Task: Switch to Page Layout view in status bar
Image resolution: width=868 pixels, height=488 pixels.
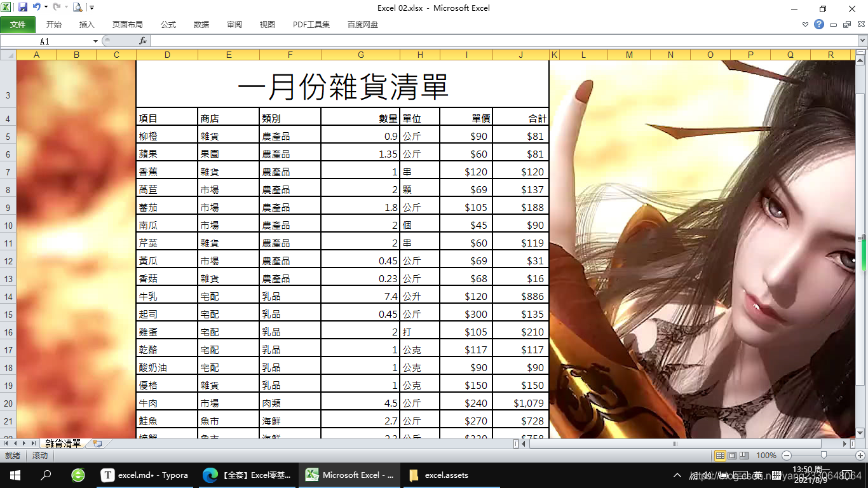Action: point(732,456)
